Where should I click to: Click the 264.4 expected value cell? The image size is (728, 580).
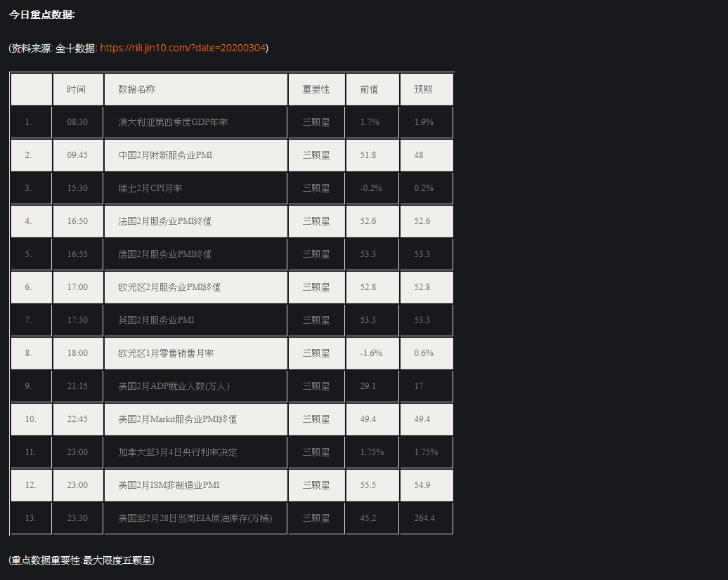427,518
